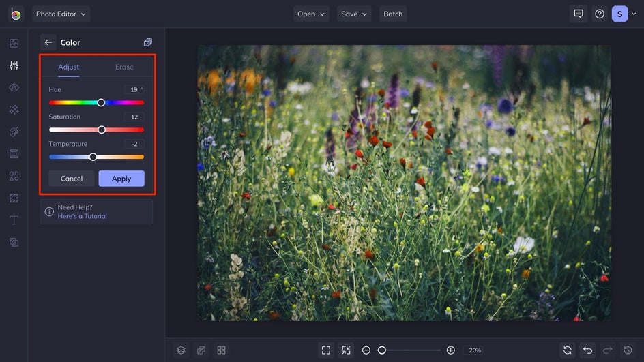Click the Hue value input field

pyautogui.click(x=134, y=89)
